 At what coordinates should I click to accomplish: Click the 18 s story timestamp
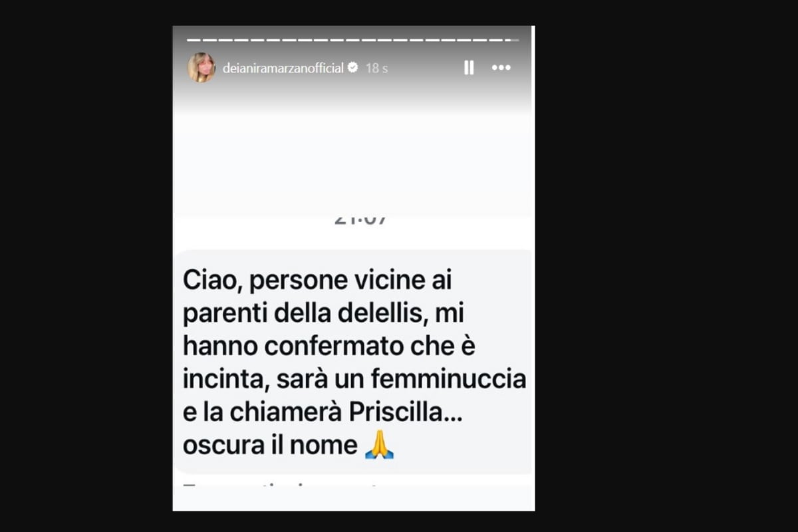[376, 68]
